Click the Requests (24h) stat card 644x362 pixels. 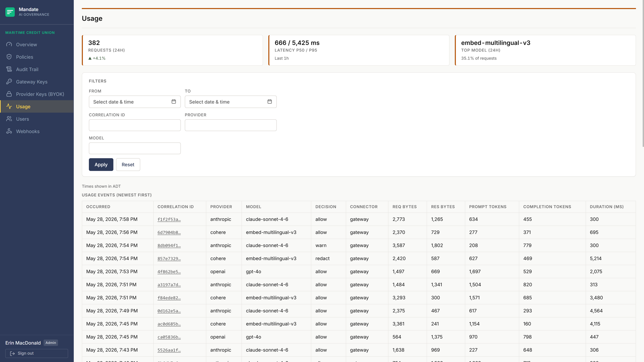[x=172, y=50]
